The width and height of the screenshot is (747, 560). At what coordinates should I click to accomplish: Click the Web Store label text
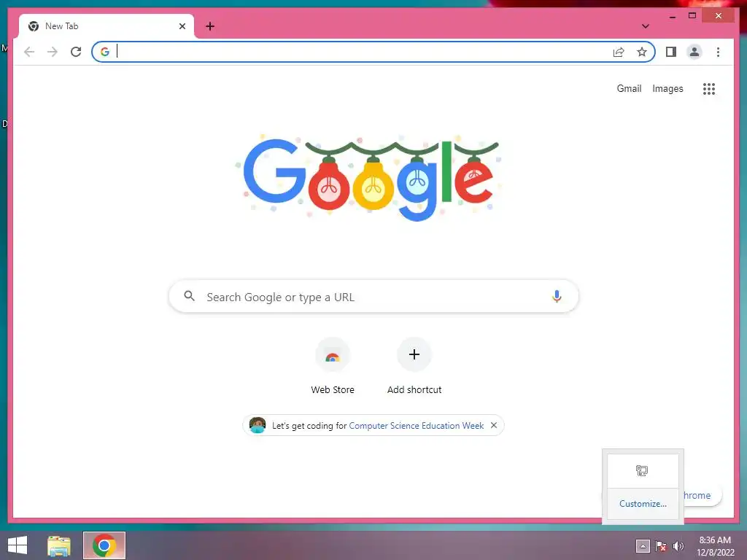point(333,389)
